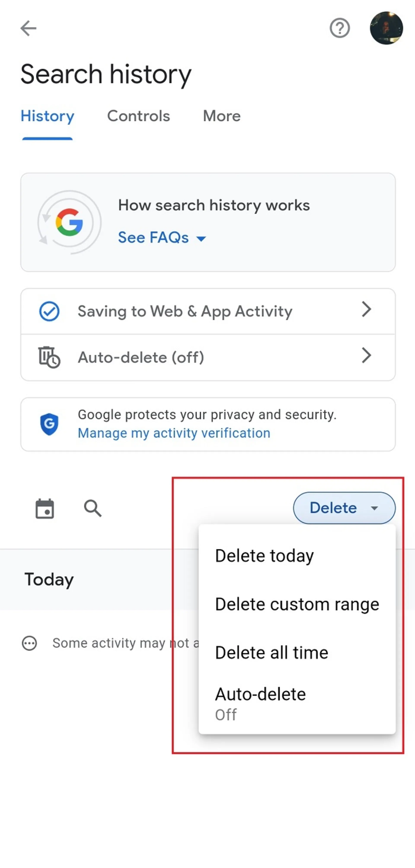Expand the See FAQs dropdown
Screen dimensions: 415x868
(161, 237)
